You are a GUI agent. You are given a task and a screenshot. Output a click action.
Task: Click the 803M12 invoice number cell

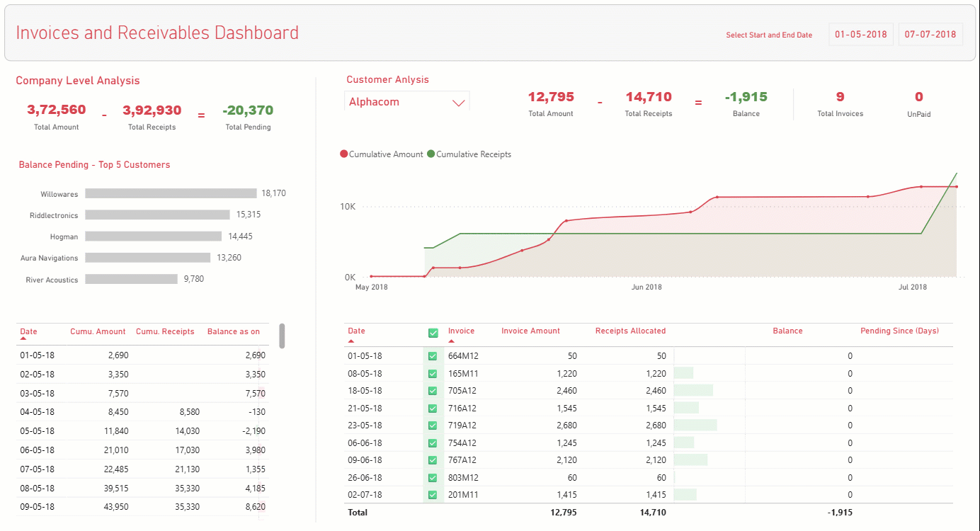pyautogui.click(x=463, y=478)
